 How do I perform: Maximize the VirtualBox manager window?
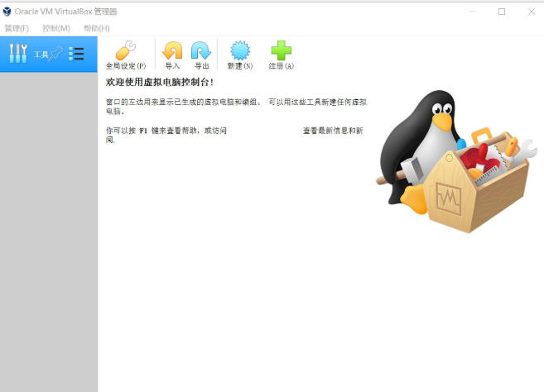coord(502,12)
